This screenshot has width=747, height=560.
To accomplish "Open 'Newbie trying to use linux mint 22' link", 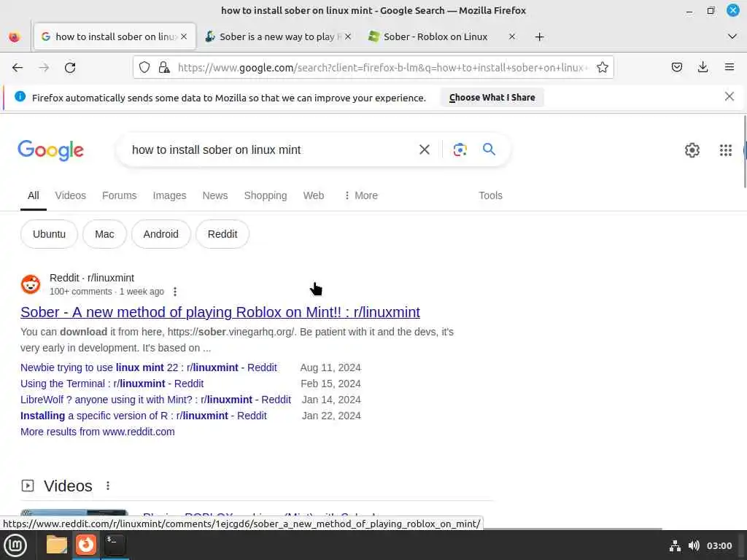I will click(x=149, y=367).
